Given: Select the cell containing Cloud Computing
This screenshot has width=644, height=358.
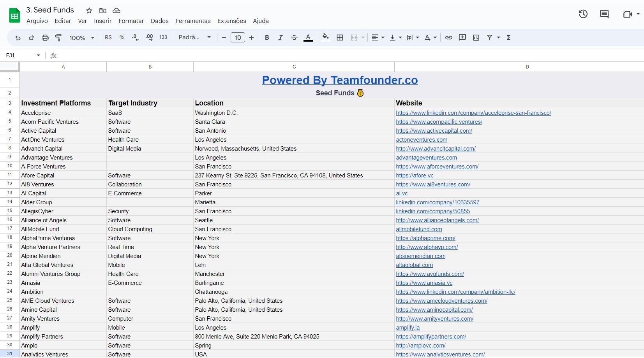Looking at the screenshot, I should point(150,229).
